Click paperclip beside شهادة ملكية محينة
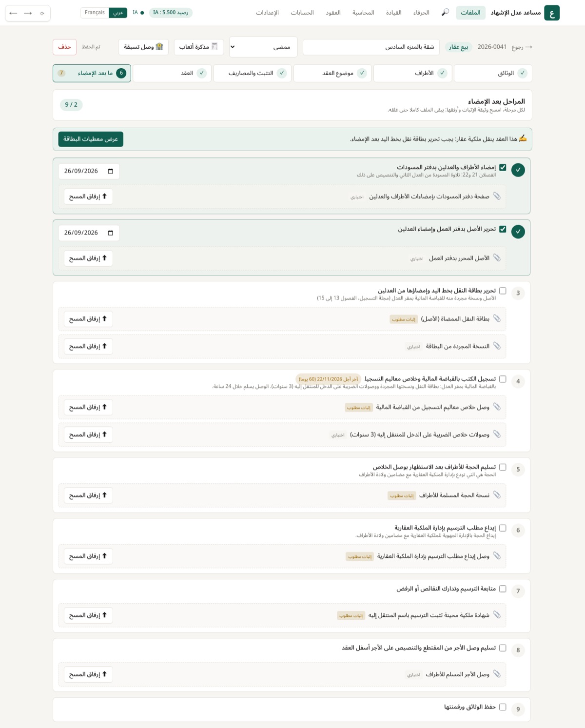This screenshot has height=728, width=585. pos(497,615)
